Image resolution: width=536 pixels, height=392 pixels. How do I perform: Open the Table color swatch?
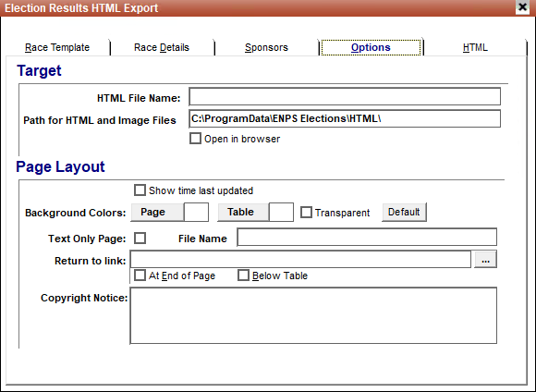tap(281, 212)
